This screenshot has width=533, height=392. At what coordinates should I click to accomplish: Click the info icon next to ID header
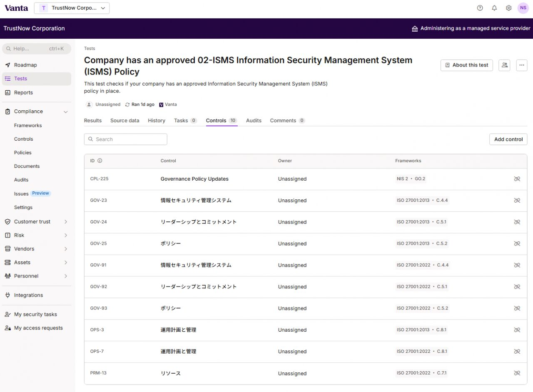pos(100,161)
